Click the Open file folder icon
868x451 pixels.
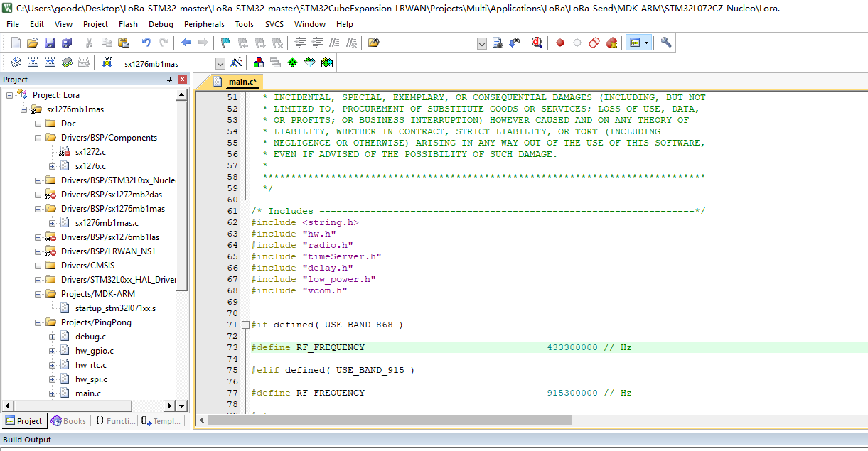click(33, 43)
